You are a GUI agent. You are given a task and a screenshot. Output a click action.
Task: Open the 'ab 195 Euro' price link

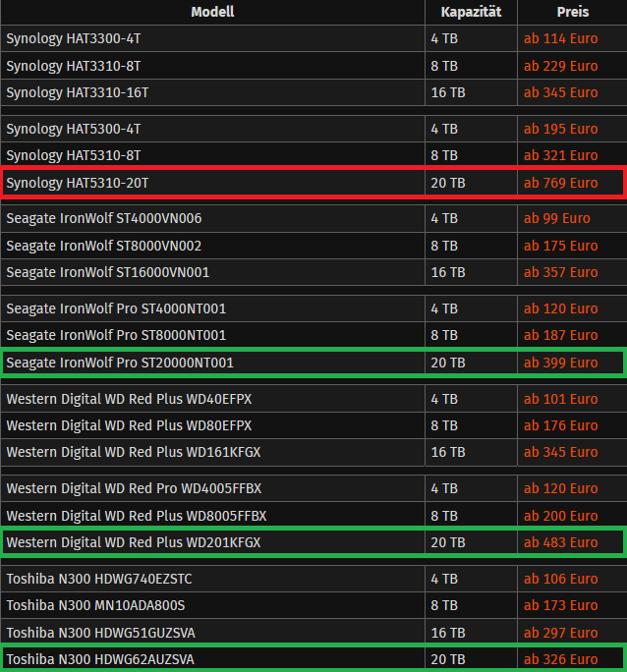point(560,129)
